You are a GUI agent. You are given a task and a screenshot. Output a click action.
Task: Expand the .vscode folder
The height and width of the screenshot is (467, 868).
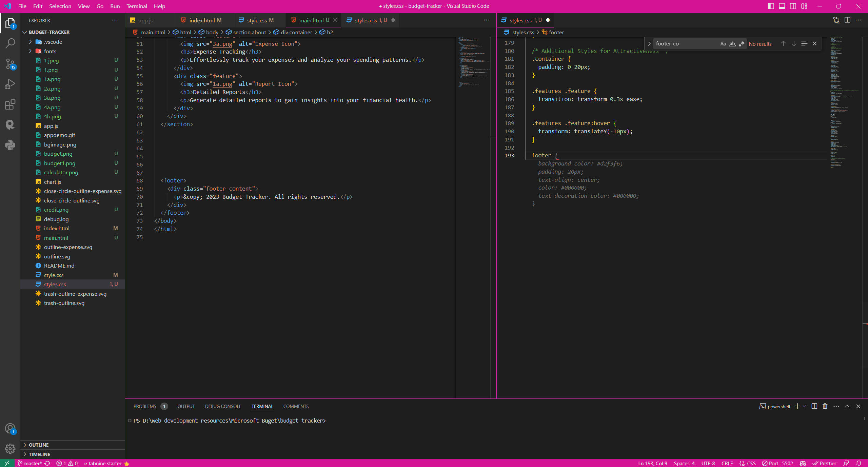tap(53, 42)
